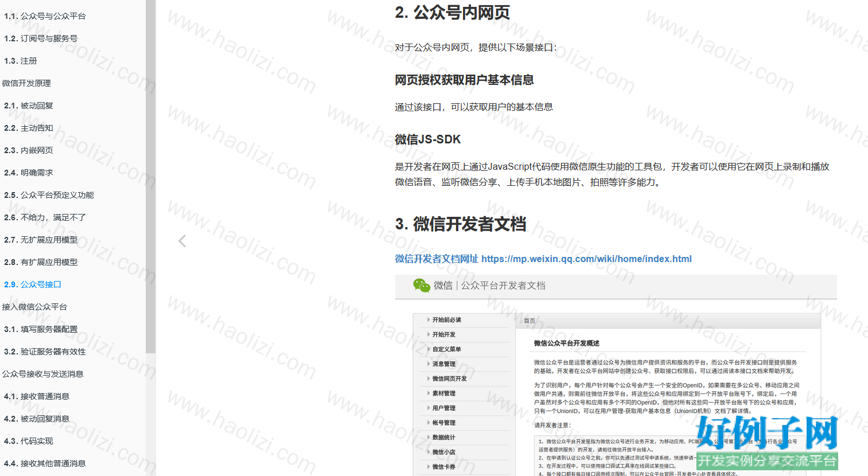Click heading 3. 微信开发者文档
The image size is (868, 476).
(461, 224)
